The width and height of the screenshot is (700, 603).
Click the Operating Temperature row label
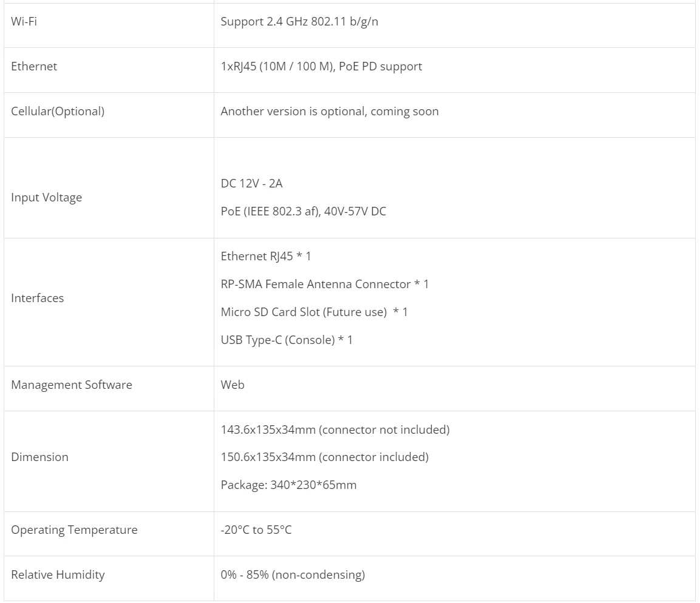74,530
